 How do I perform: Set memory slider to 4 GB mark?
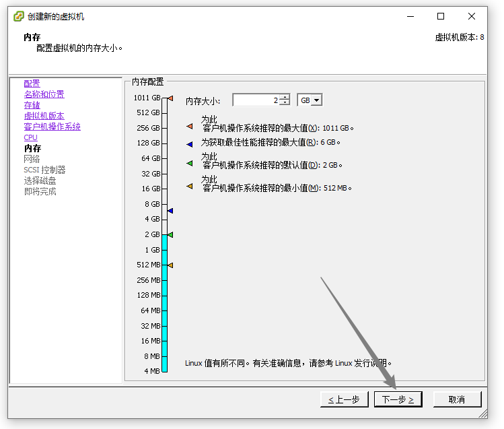point(164,220)
